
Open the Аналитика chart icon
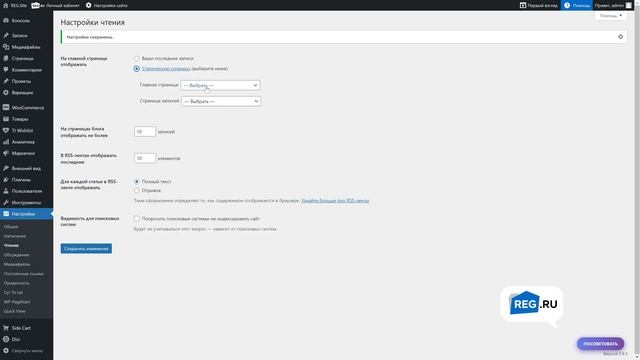tap(6, 142)
